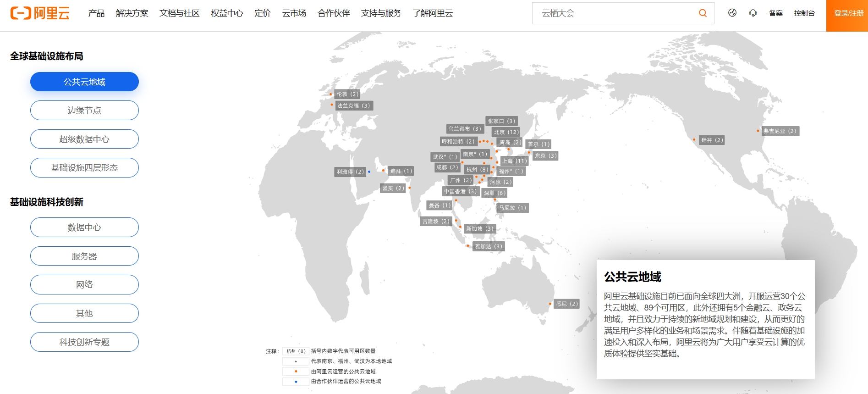Open the globe international site icon
Screen dimensions: 868x394
732,13
